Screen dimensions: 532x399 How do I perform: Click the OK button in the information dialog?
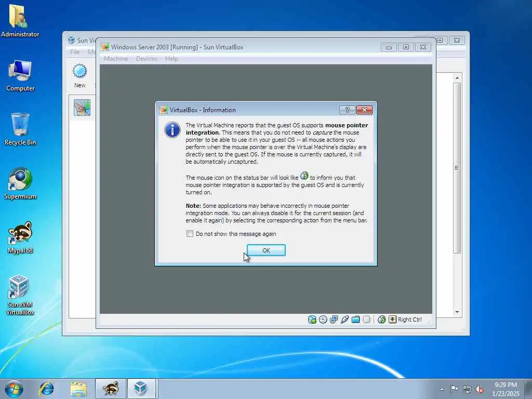coord(266,250)
